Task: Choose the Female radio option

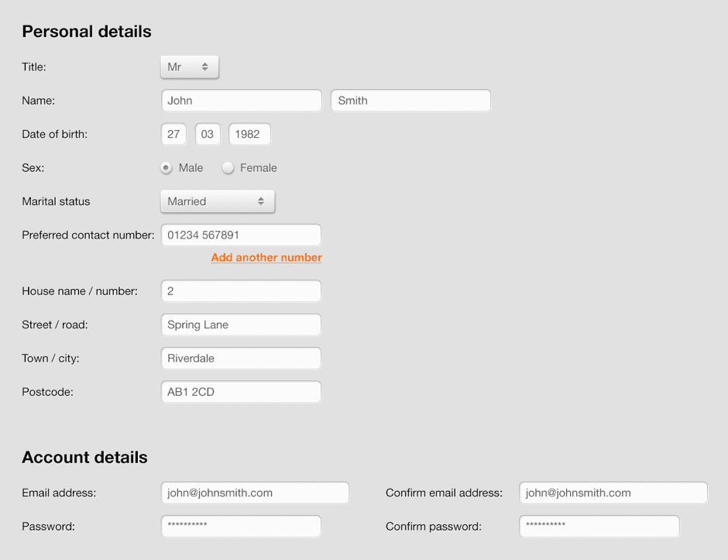Action: point(228,168)
